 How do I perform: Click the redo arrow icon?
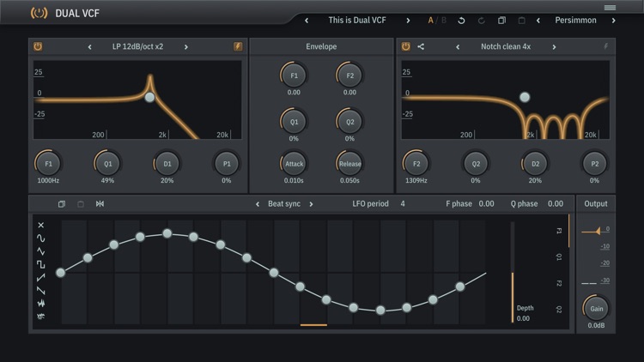(482, 21)
